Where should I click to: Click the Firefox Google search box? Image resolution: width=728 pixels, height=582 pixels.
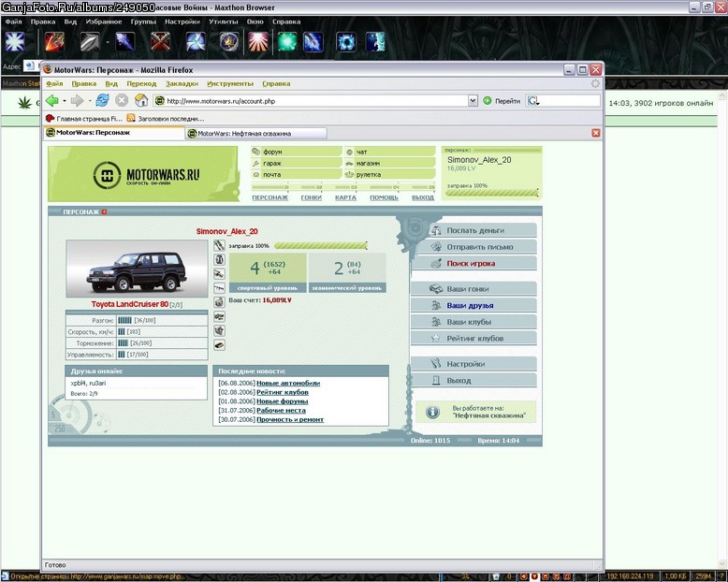[569, 101]
